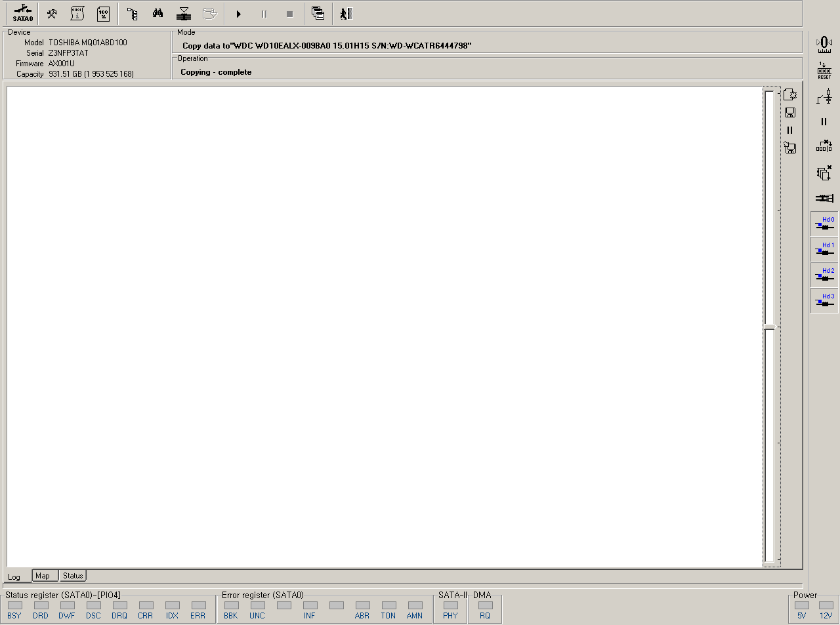This screenshot has height=625, width=840.
Task: Click the DRQ status register label
Action: [119, 616]
